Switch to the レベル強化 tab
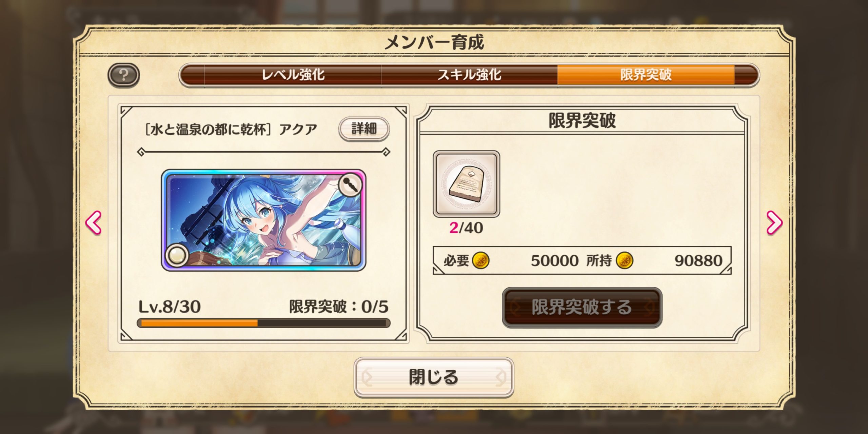868x434 pixels. click(293, 75)
